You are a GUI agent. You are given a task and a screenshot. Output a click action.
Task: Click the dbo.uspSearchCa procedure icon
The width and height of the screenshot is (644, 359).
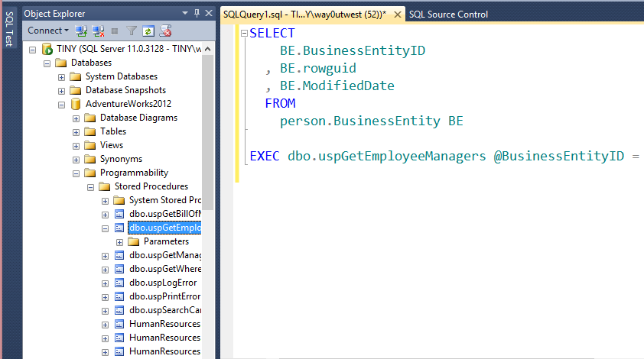coord(119,310)
